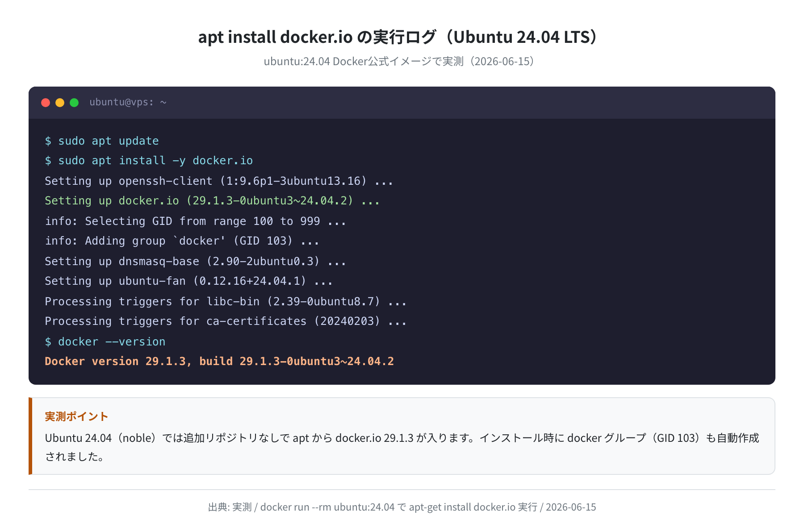Select the 'sudo apt install -y docker.io' line

149,161
